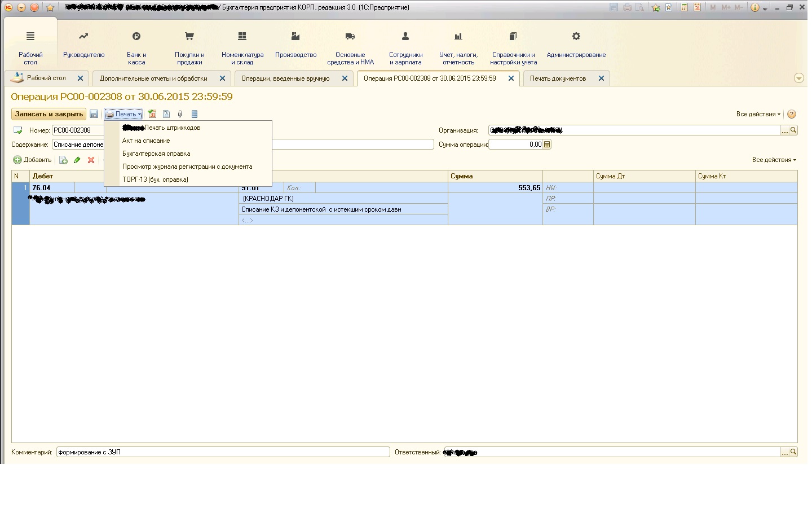
Task: Open the calculator icon in title bar
Action: click(x=684, y=7)
